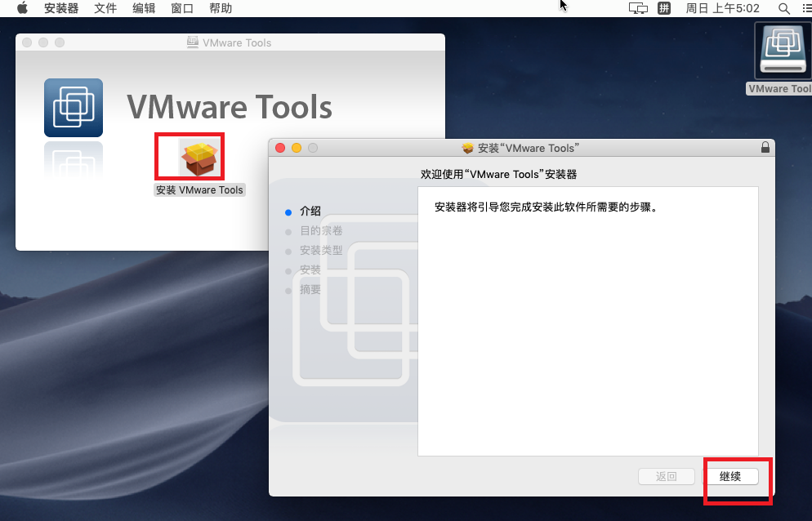This screenshot has width=812, height=521.
Task: Click the 欢迎使用“VMware Tools”安装器 heading
Action: [498, 175]
